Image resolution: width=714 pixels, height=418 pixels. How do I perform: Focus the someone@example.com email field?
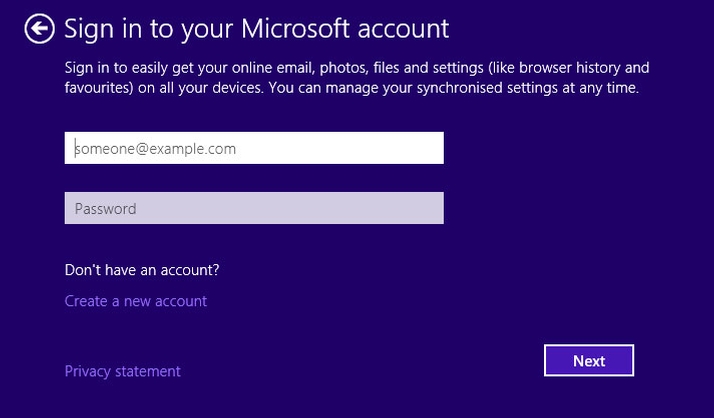[254, 148]
